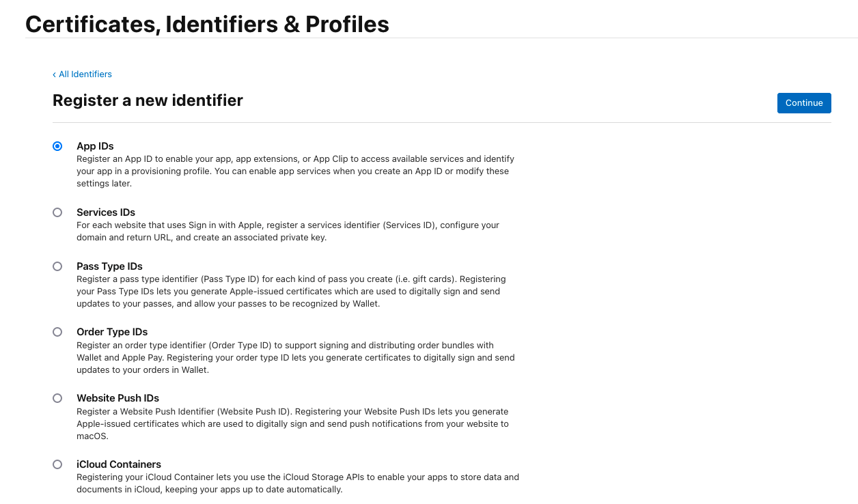Choose the Services IDs radio option

(x=57, y=212)
